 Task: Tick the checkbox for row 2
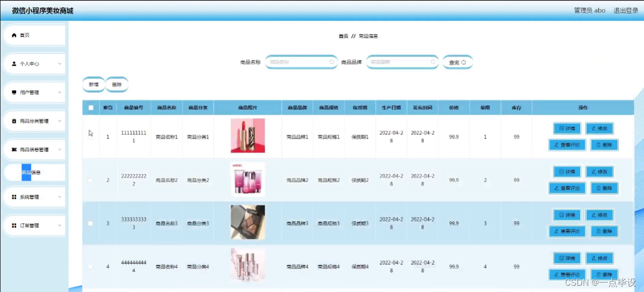tap(91, 180)
